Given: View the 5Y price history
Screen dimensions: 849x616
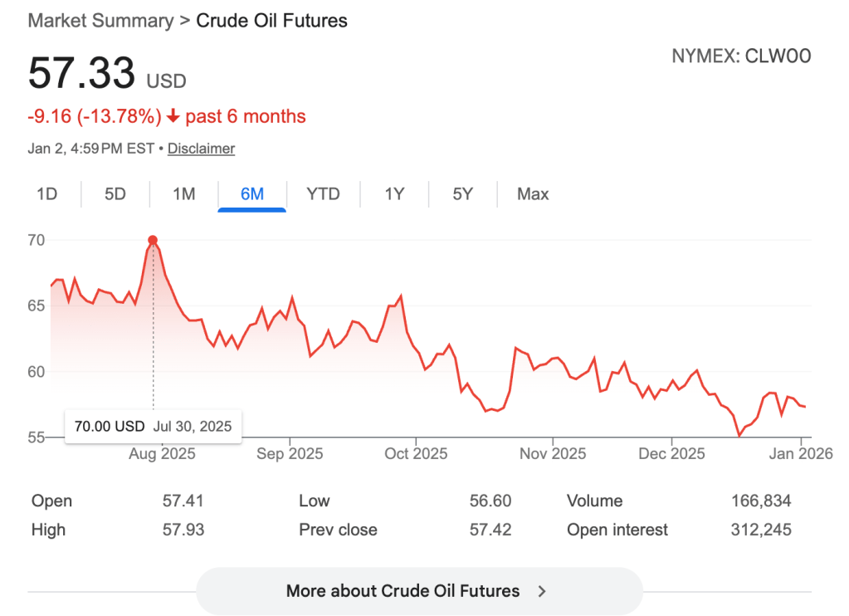Looking at the screenshot, I should click(x=462, y=194).
